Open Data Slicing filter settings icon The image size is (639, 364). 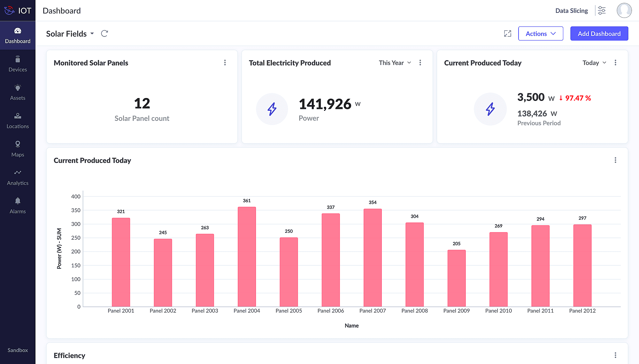tap(602, 11)
